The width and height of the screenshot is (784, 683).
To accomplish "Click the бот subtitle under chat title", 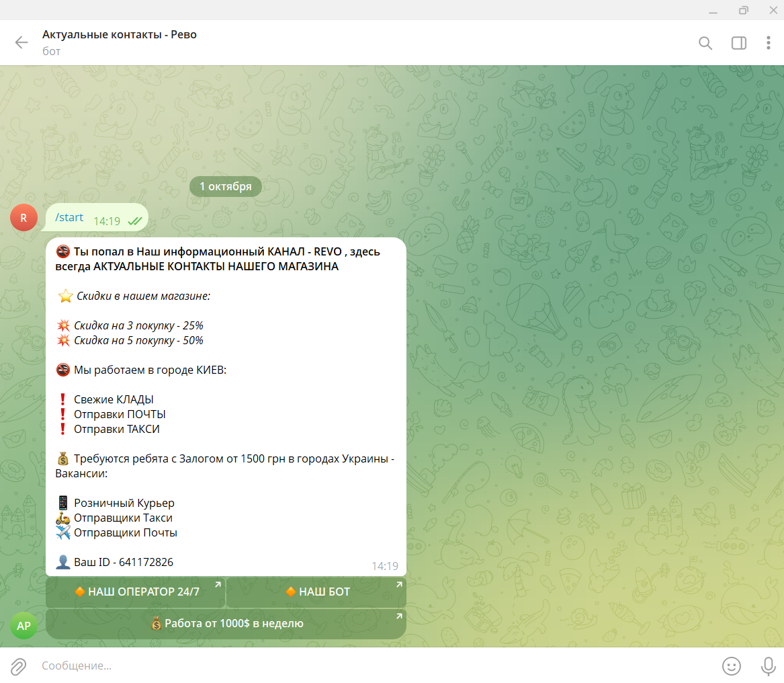I will [x=52, y=51].
